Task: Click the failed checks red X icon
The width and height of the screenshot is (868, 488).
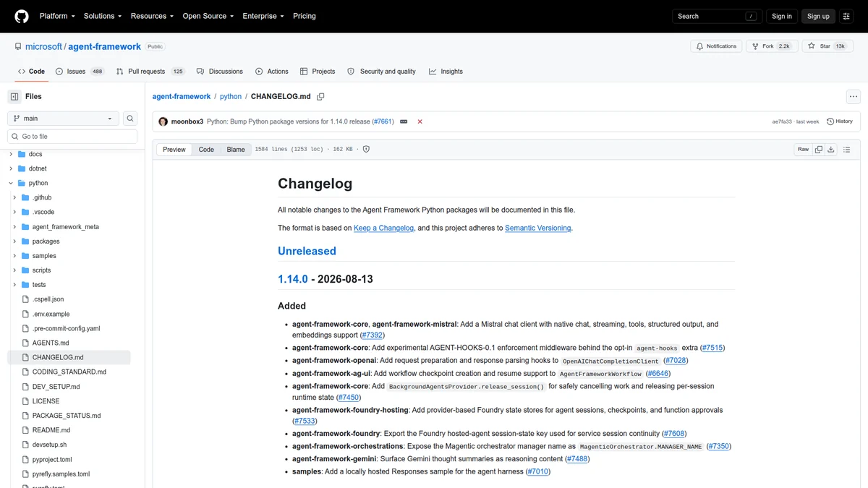Action: (x=420, y=121)
